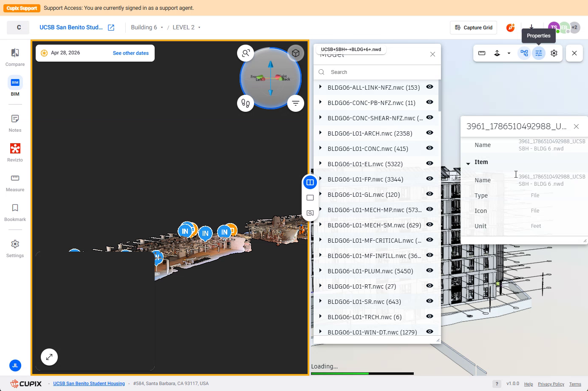Select the single pane view icon
This screenshot has height=391, width=588.
pyautogui.click(x=310, y=198)
